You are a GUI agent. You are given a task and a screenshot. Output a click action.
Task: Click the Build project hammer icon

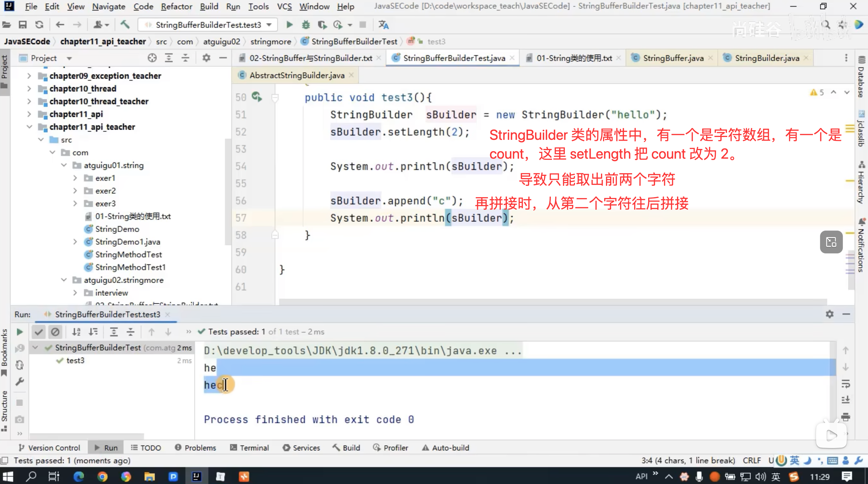pyautogui.click(x=125, y=25)
